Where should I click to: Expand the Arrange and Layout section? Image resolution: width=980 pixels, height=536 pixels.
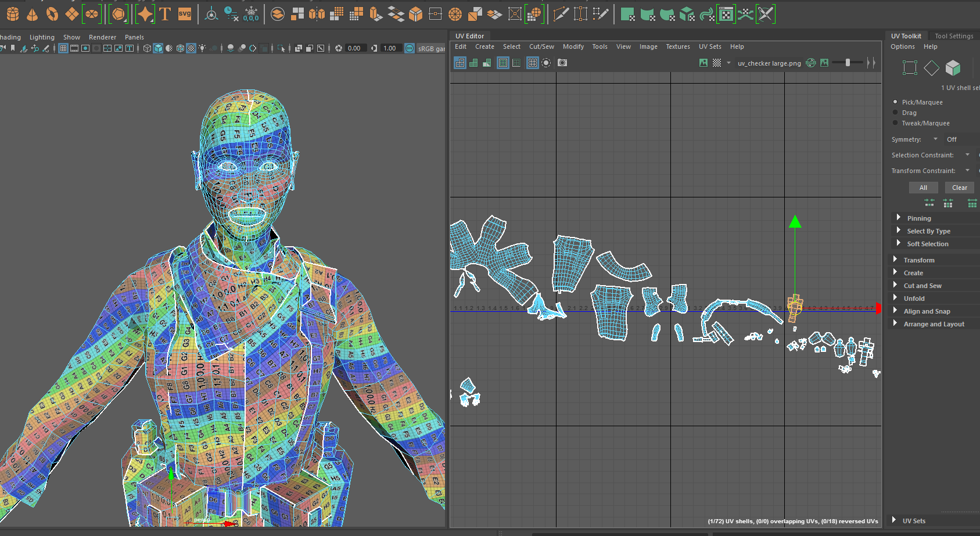933,324
